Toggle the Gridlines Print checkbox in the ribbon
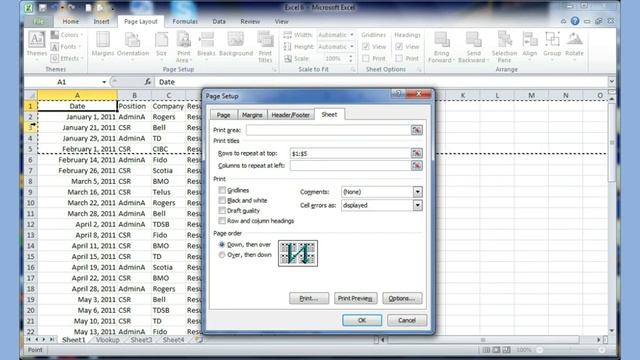This screenshot has width=640, height=360. 366,58
